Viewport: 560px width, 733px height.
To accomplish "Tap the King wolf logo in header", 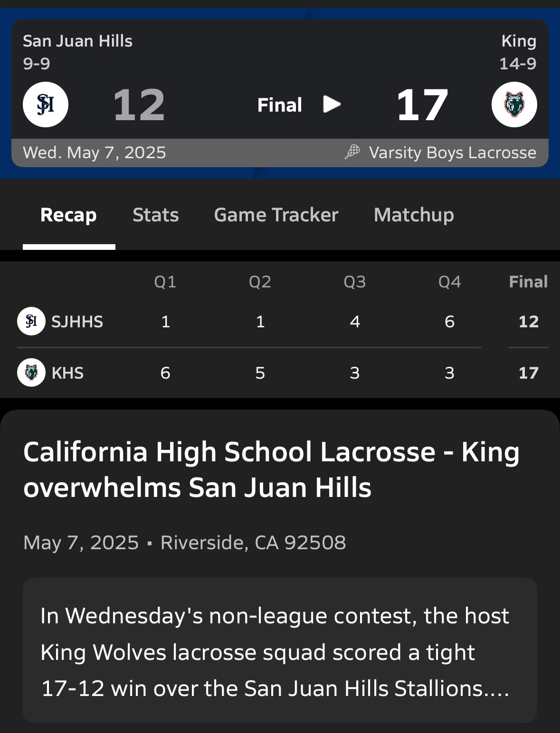I will click(514, 105).
